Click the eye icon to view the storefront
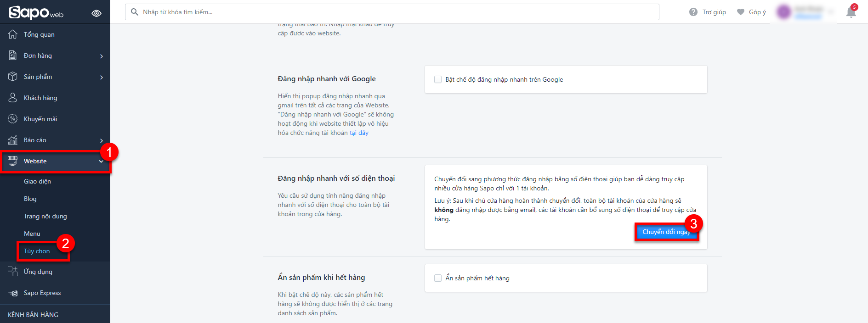This screenshot has height=323, width=868. click(x=96, y=13)
